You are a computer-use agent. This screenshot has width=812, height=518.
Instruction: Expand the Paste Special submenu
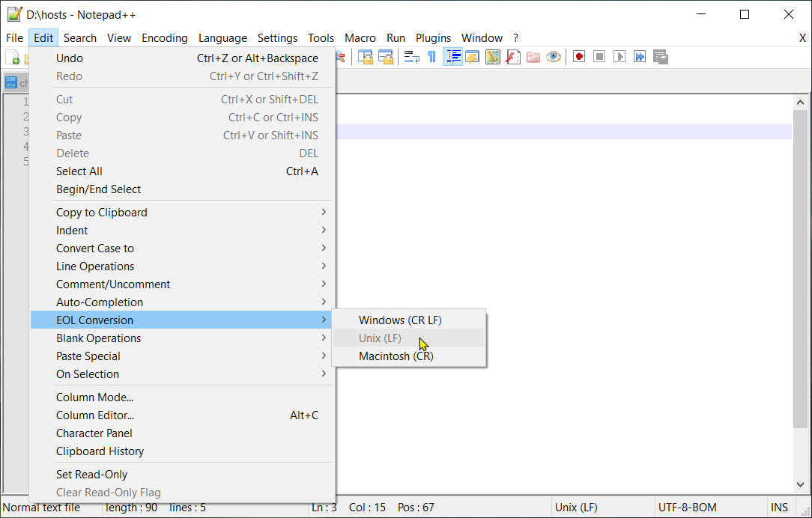click(x=182, y=356)
